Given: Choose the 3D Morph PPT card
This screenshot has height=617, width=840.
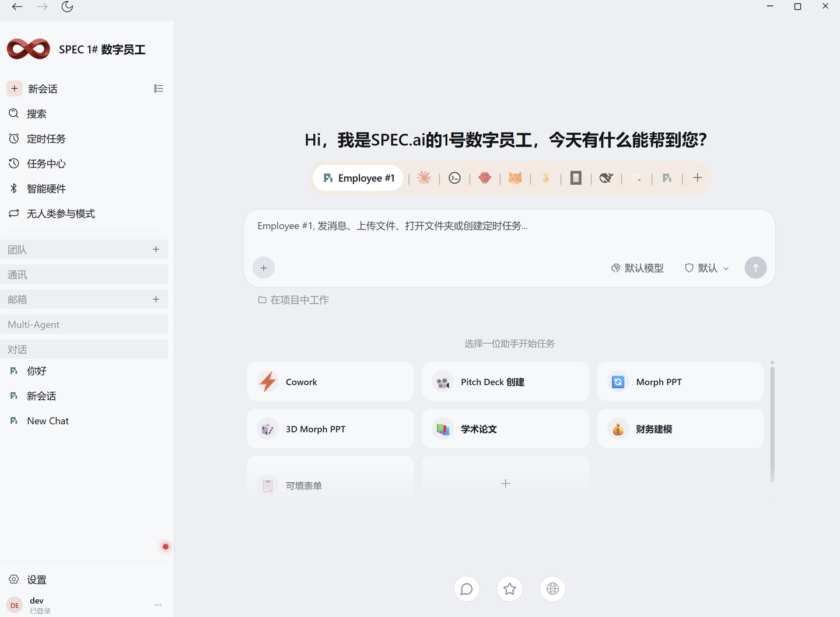Looking at the screenshot, I should point(330,429).
